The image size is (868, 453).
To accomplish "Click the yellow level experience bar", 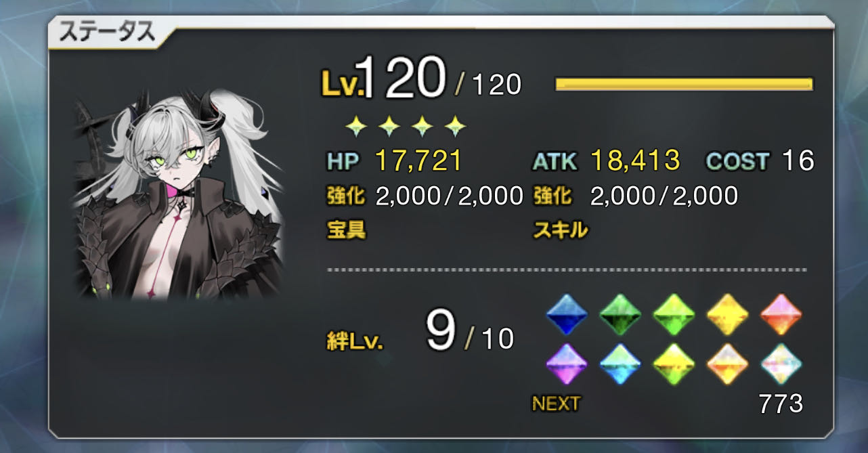I will pyautogui.click(x=684, y=84).
